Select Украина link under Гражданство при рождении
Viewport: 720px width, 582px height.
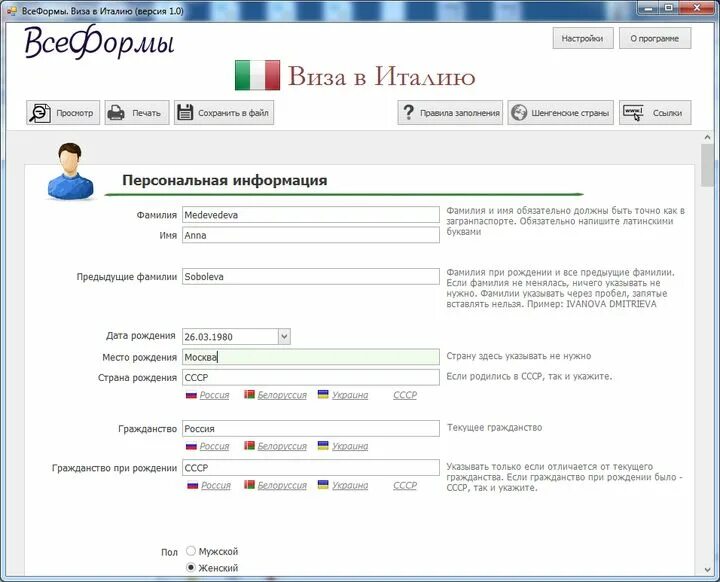(x=350, y=485)
